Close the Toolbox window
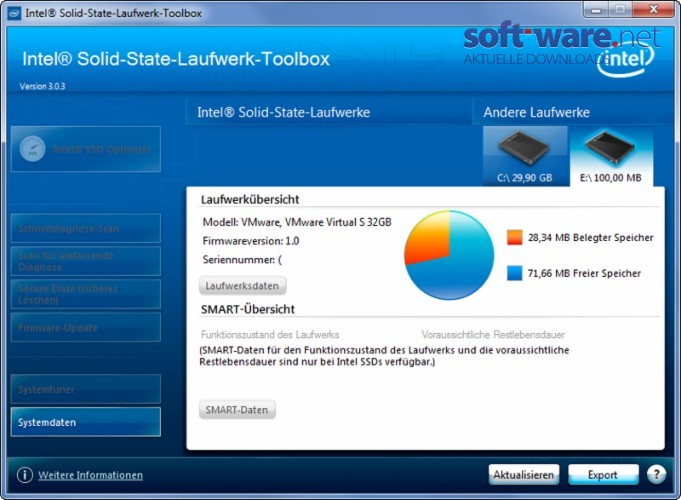Viewport: 681px width, 500px height. 653,9
